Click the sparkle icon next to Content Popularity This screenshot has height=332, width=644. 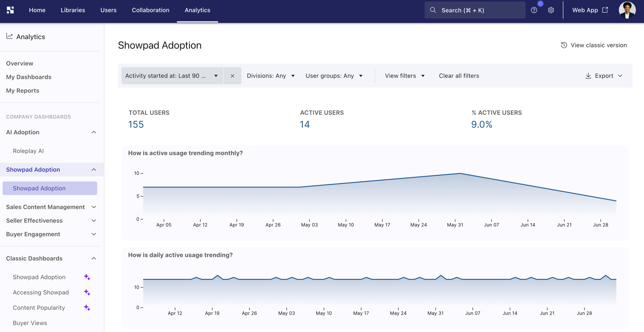pos(87,308)
